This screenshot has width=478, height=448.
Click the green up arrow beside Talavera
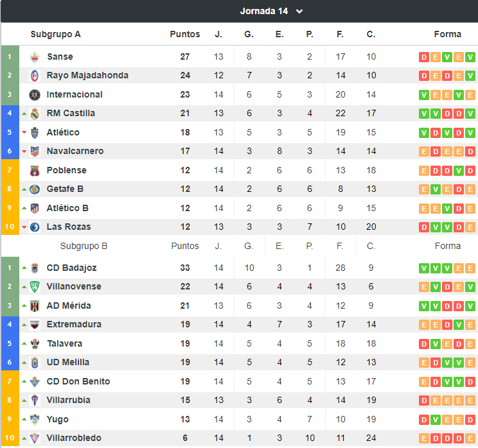point(24,343)
